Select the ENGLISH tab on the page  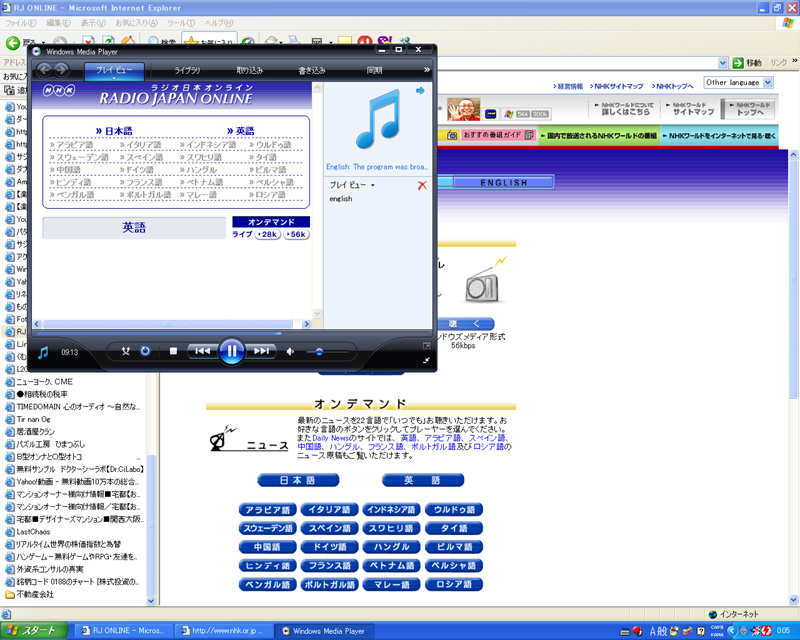503,182
